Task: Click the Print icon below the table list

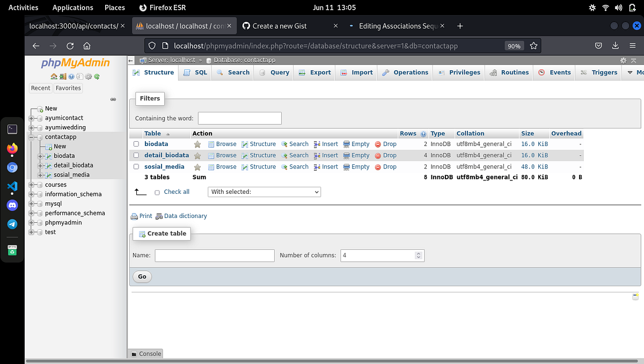Action: tap(141, 216)
